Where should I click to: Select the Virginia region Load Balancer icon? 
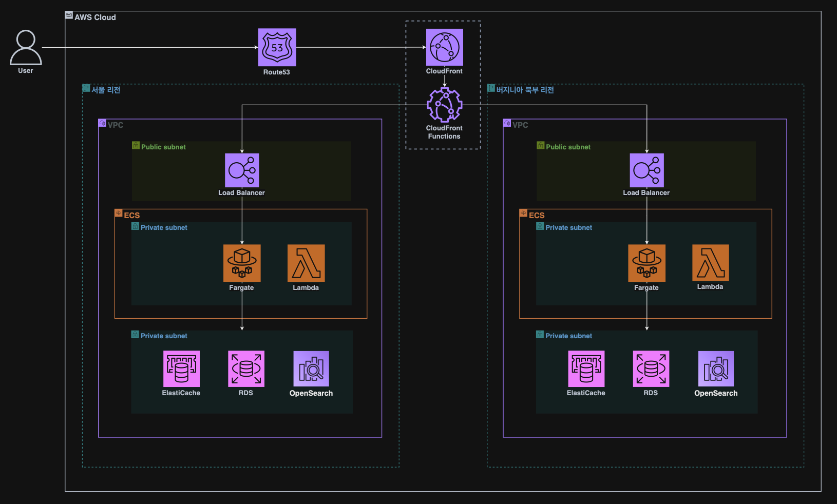click(646, 170)
